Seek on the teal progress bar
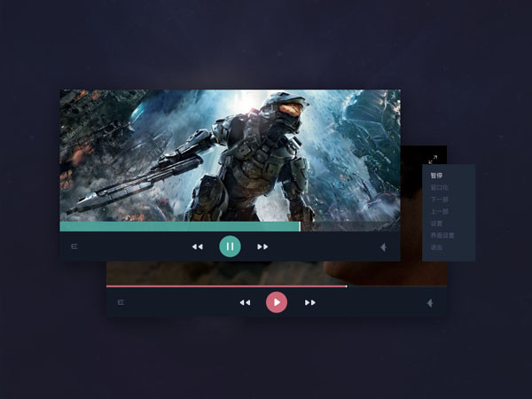The height and width of the screenshot is (399, 532). pos(230,227)
